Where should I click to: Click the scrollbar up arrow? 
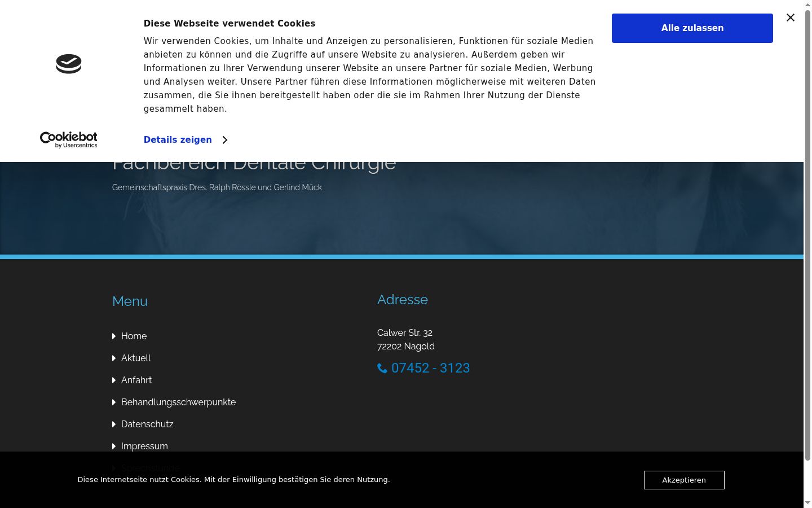(x=807, y=5)
